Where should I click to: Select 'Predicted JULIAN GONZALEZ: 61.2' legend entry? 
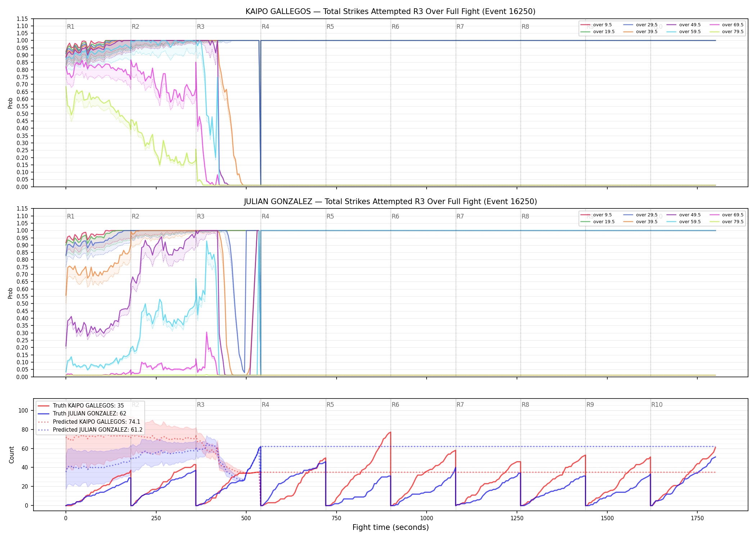pyautogui.click(x=90, y=429)
